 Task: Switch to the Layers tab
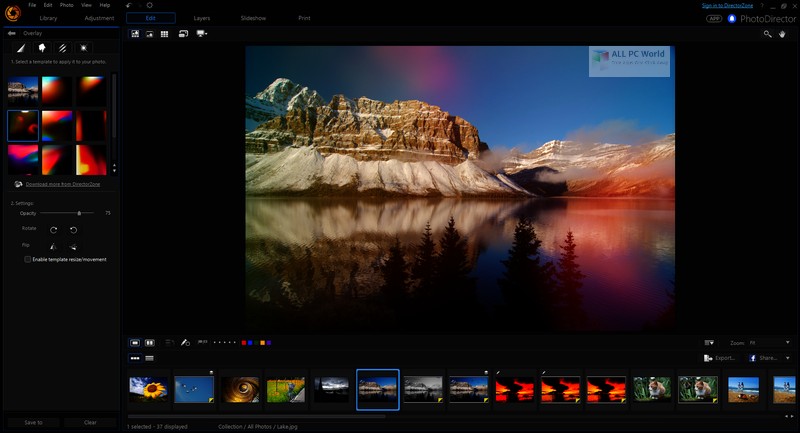pyautogui.click(x=201, y=18)
